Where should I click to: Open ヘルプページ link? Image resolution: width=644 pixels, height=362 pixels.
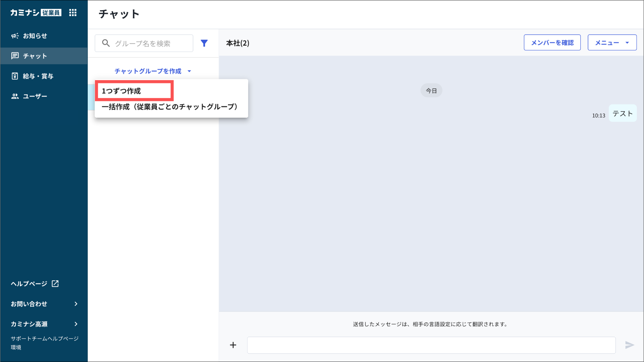(x=29, y=284)
